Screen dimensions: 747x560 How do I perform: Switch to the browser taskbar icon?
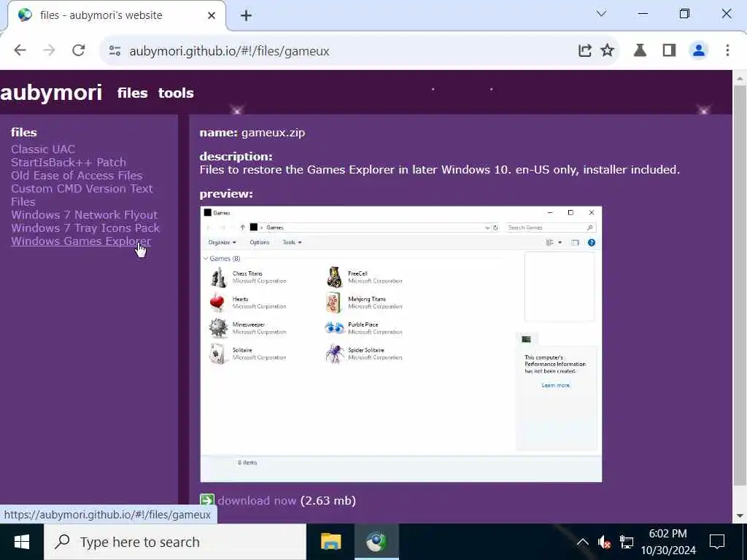click(376, 542)
